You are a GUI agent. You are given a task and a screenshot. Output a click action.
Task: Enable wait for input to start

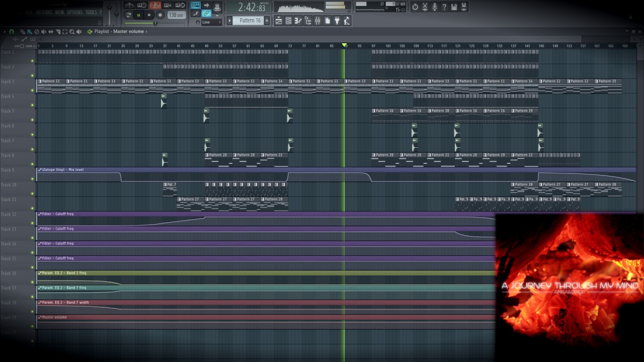(x=142, y=5)
